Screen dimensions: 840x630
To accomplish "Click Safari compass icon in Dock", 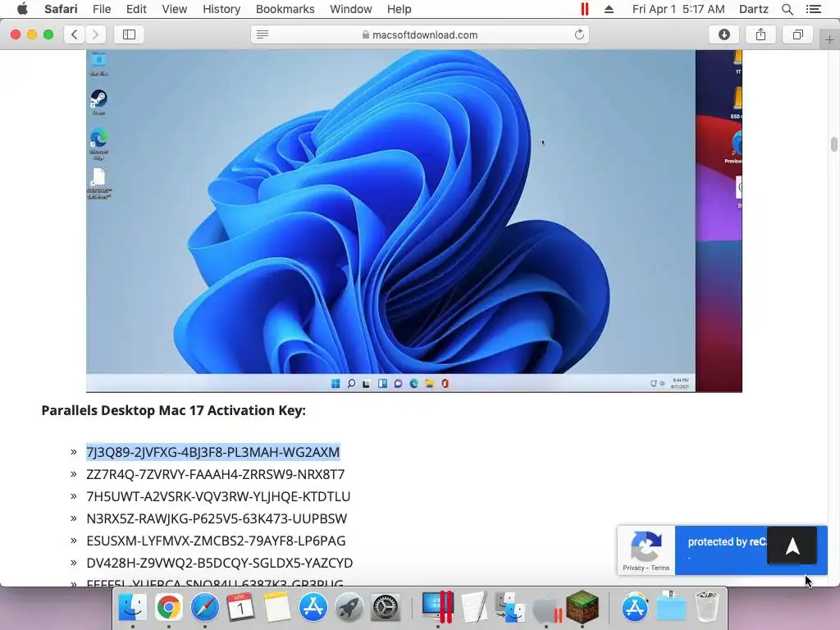I will click(204, 608).
